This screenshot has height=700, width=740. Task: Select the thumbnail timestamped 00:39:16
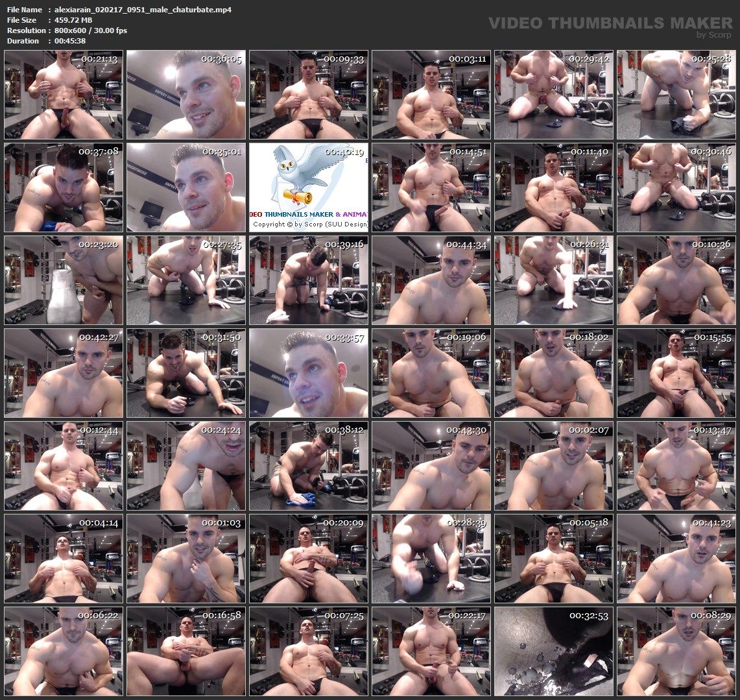[x=308, y=280]
